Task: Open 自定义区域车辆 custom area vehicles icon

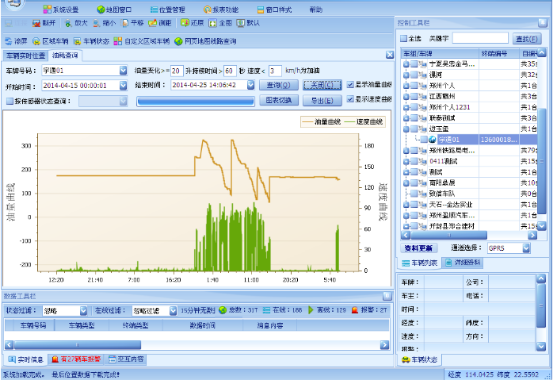Action: [x=118, y=42]
